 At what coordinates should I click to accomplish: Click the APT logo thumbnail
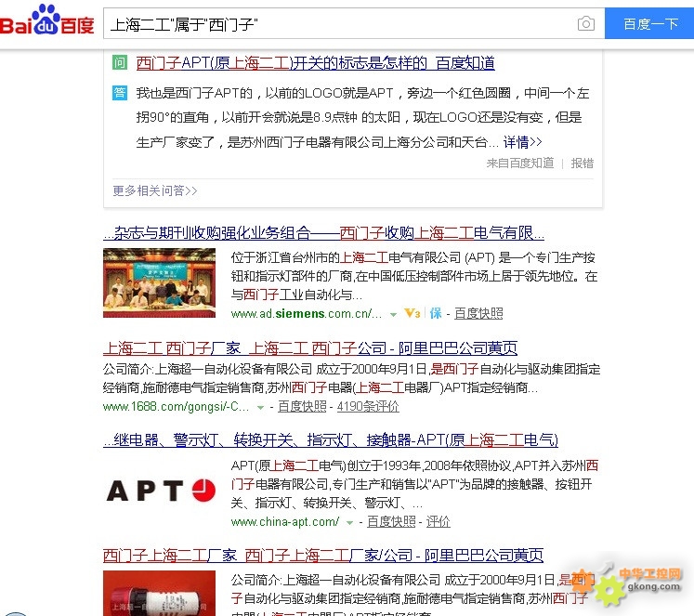coord(160,491)
